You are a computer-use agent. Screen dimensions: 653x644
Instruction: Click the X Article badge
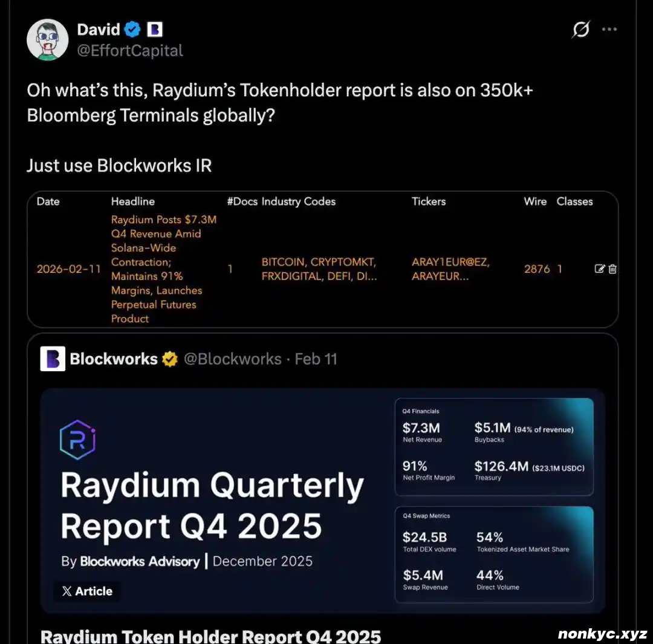point(86,591)
